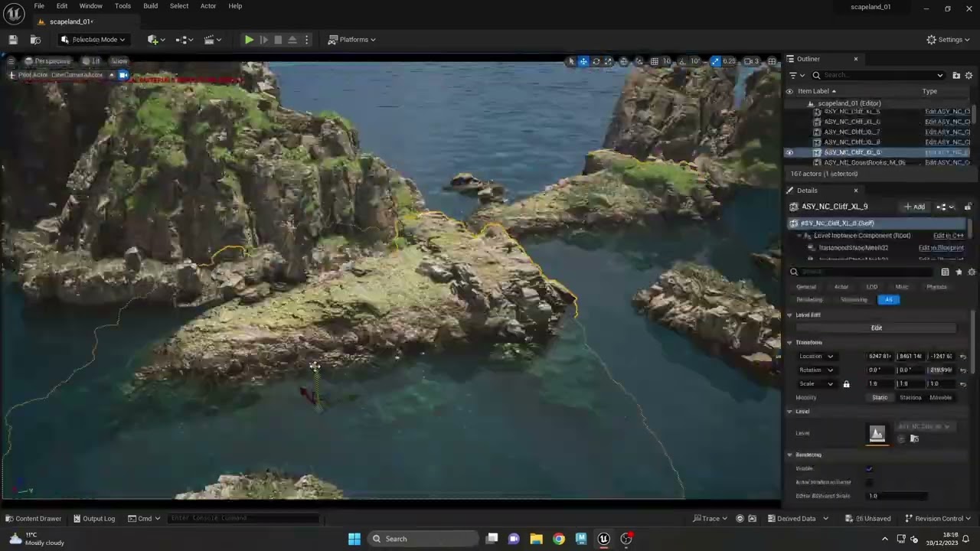Open the File menu
The image size is (980, 551).
(x=39, y=6)
